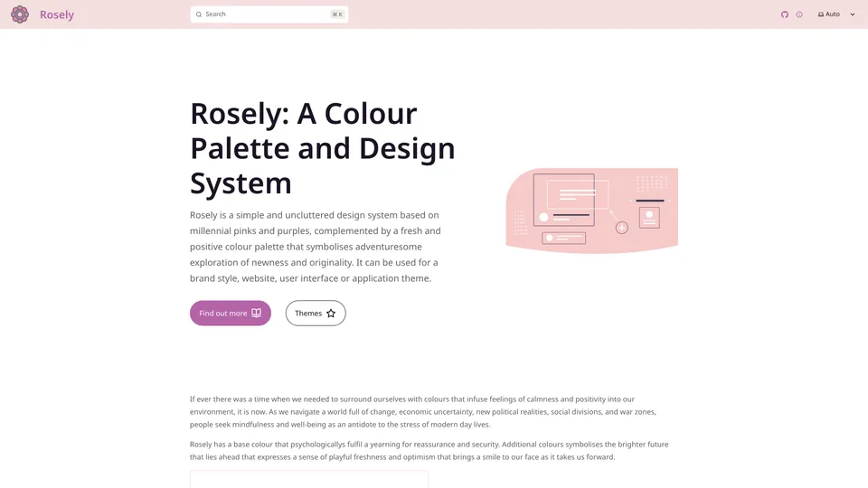Image resolution: width=868 pixels, height=488 pixels.
Task: Click the heading 'Rosely: A Colour Palette and Design System'
Action: (x=323, y=148)
